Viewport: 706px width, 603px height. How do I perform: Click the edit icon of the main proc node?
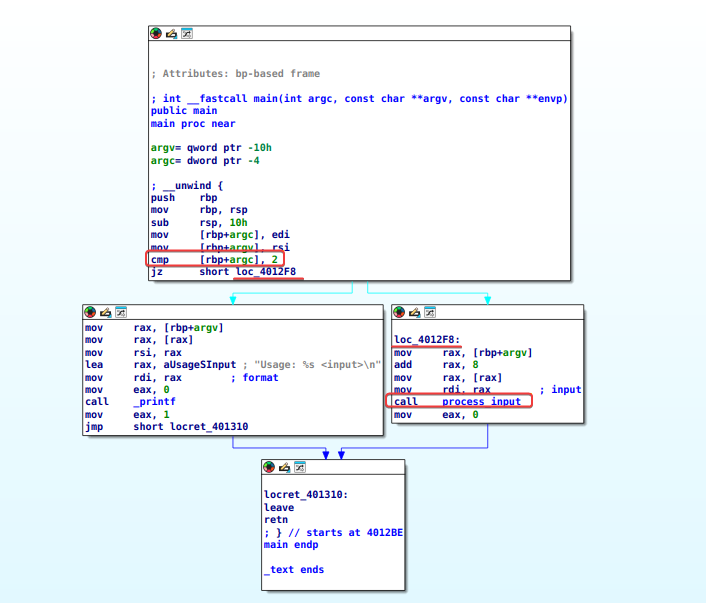[171, 34]
